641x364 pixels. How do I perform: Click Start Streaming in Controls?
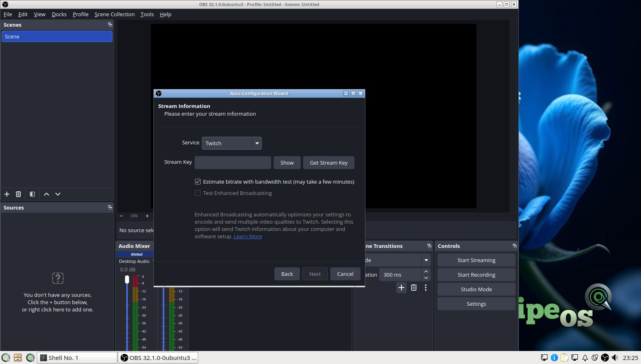[x=476, y=260]
